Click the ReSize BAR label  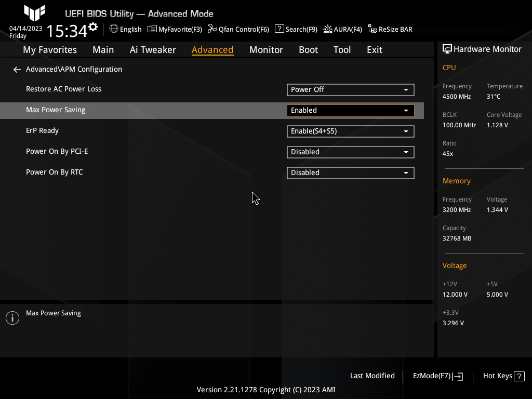tap(395, 30)
